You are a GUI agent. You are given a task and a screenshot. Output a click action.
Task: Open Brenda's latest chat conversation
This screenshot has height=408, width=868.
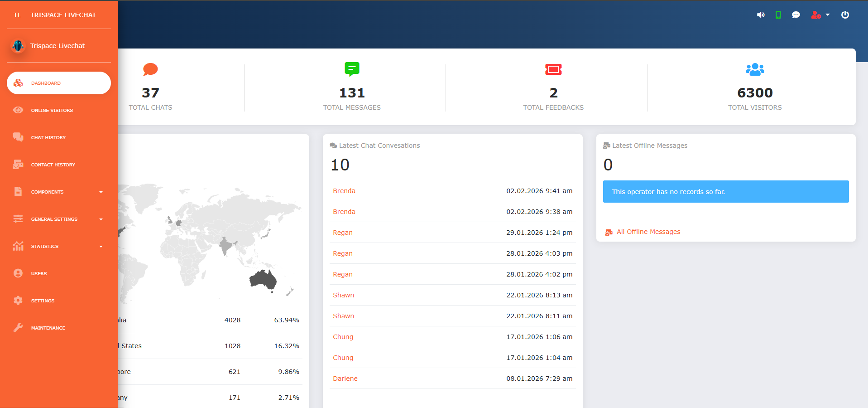(344, 190)
